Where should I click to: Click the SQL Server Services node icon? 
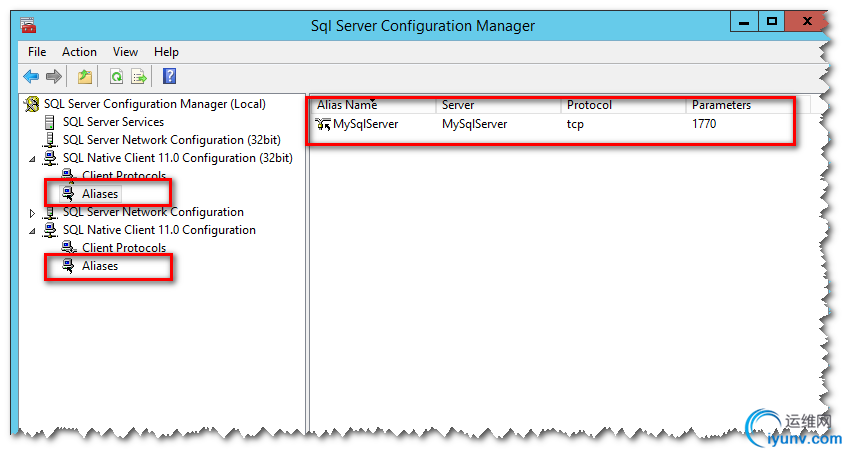pos(50,122)
